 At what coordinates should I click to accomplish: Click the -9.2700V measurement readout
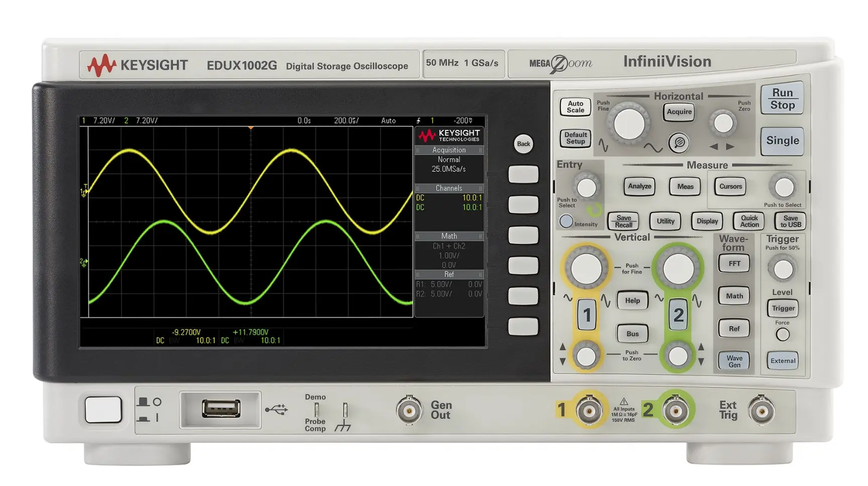coord(186,332)
